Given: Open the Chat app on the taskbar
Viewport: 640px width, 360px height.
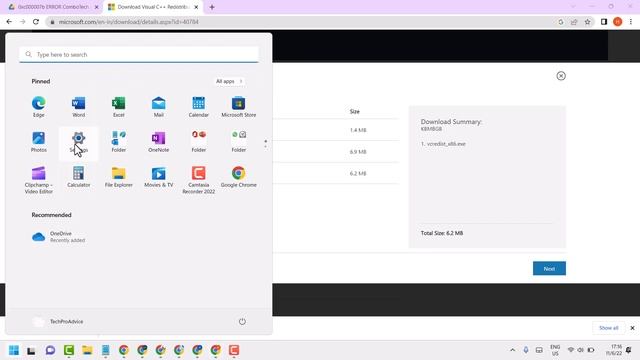Looking at the screenshot, I should pos(50,350).
